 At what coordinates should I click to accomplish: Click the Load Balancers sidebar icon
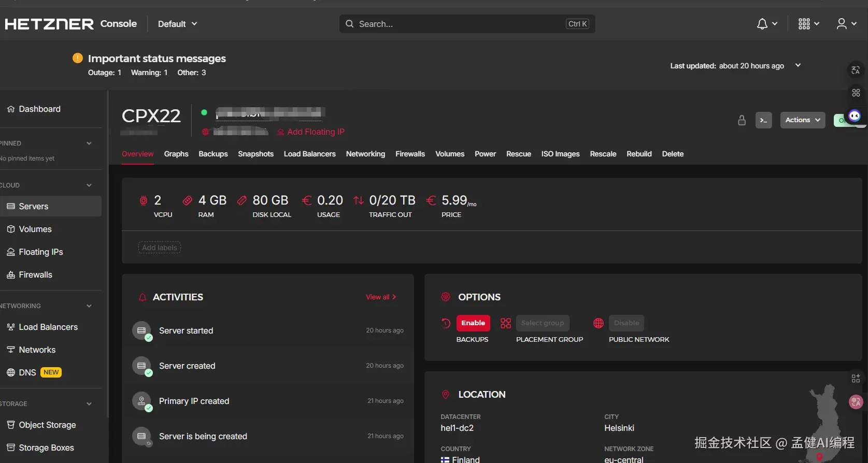(11, 327)
